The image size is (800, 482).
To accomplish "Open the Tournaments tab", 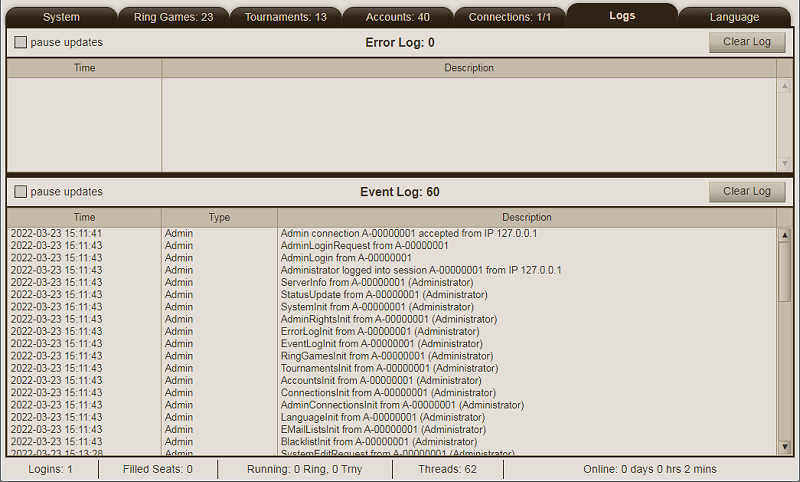I will coord(286,17).
